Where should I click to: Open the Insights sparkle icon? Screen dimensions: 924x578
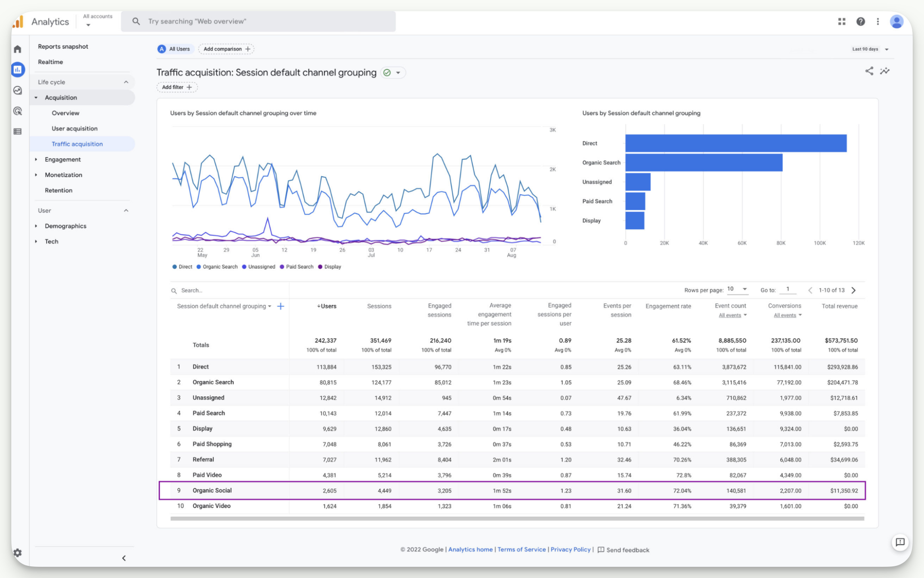pyautogui.click(x=885, y=71)
